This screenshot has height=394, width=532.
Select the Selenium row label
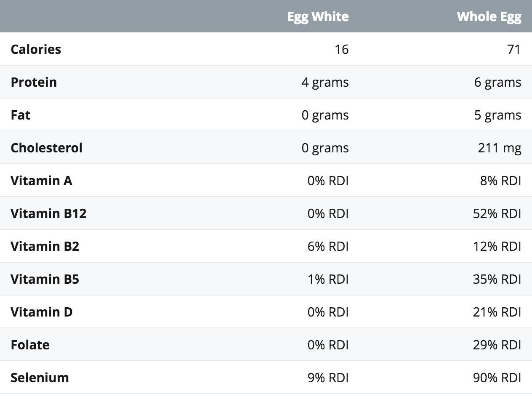click(40, 378)
